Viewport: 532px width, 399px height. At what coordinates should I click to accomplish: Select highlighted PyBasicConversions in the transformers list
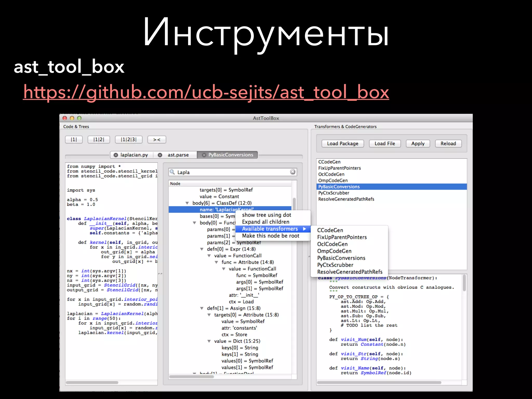point(392,187)
